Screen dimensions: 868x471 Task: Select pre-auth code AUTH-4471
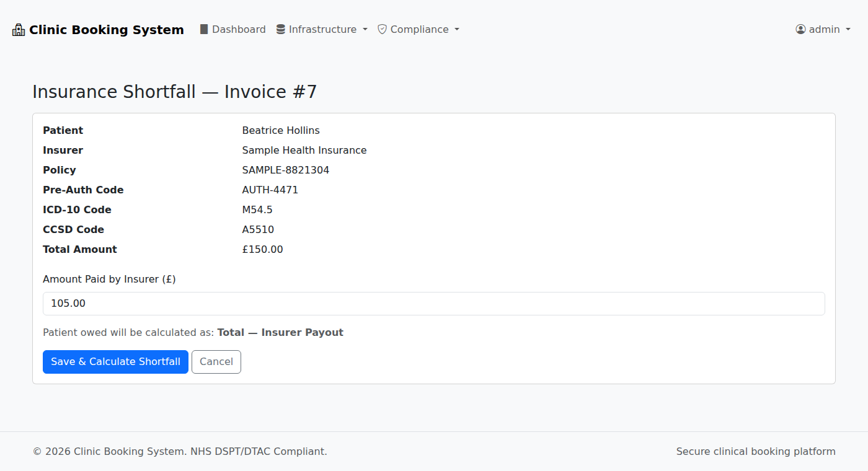(270, 190)
